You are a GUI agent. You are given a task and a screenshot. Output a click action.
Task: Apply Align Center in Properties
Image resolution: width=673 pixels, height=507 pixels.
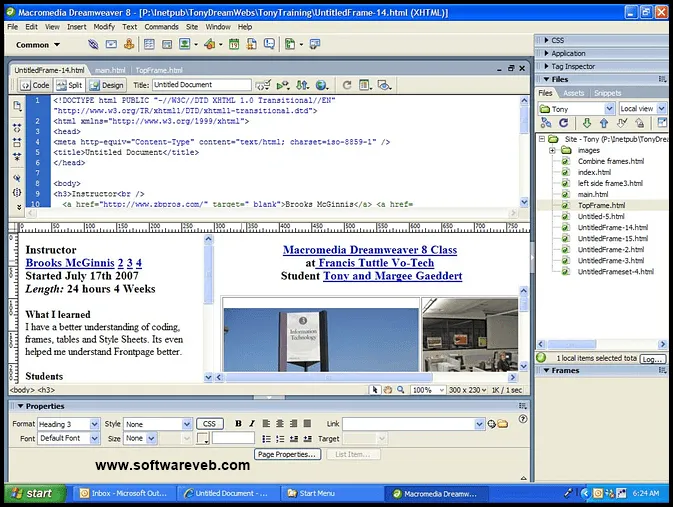(280, 424)
